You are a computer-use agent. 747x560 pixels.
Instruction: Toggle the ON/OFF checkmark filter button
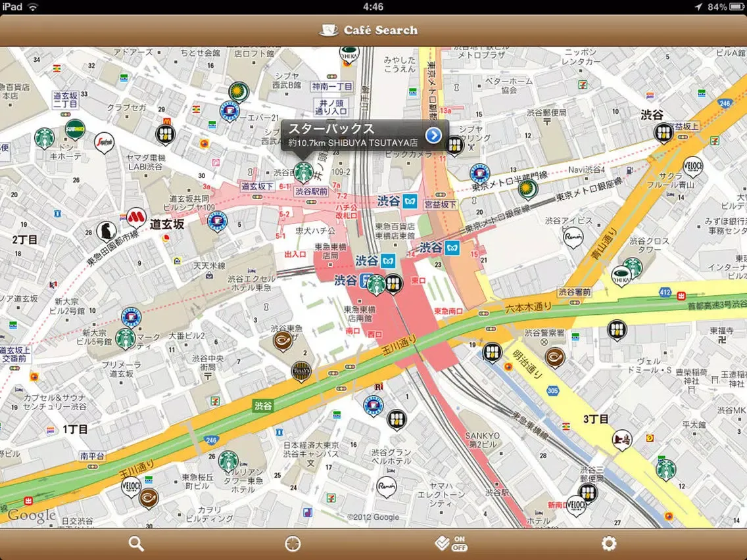point(451,544)
